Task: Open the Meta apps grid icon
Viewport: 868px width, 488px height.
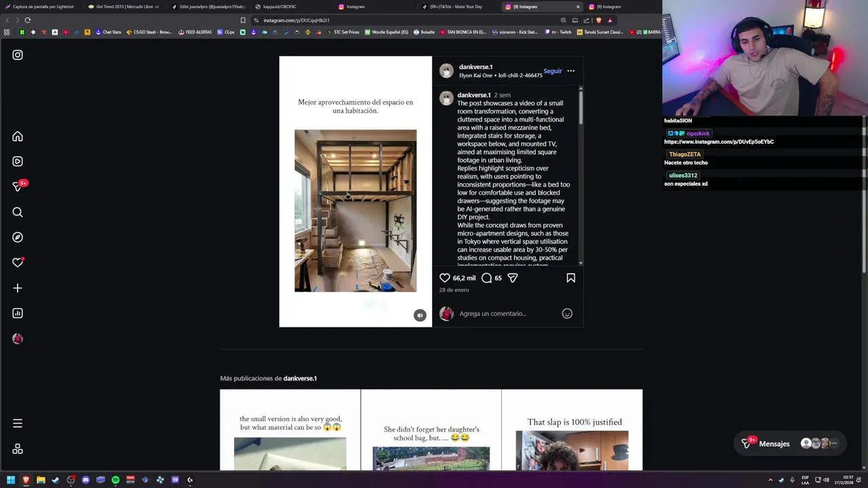Action: (18, 449)
